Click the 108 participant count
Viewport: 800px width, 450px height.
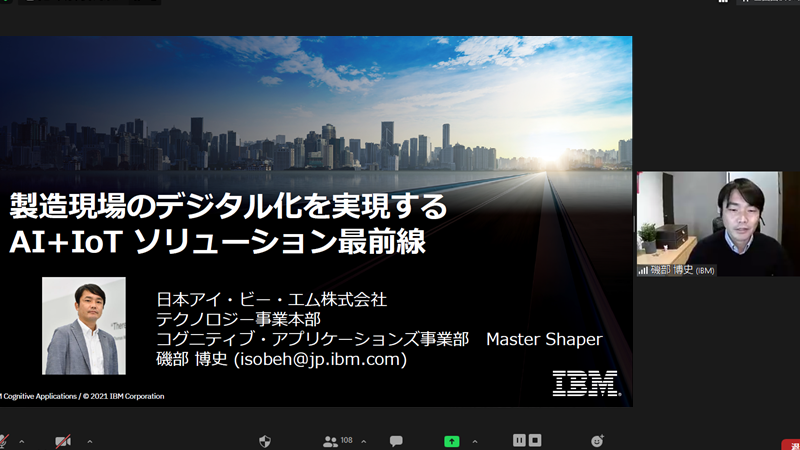click(346, 440)
